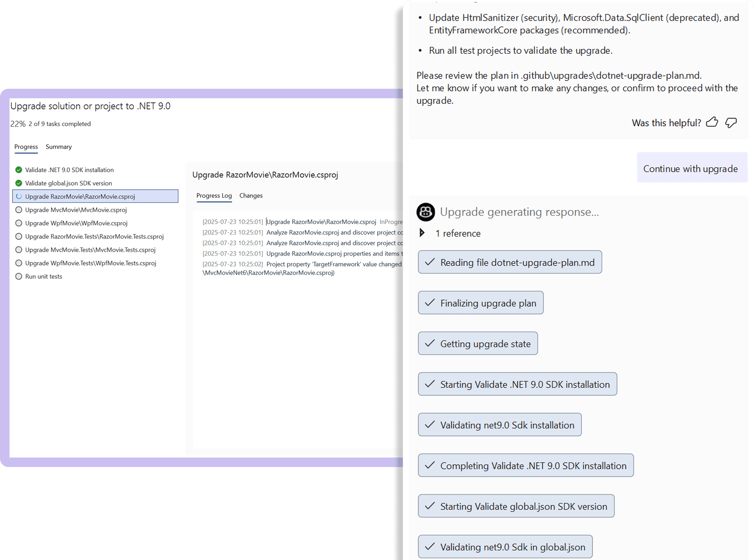Viewport: 754px width, 560px height.
Task: Select the Upgrade WpfMovie\WpfMovie.csproj radio button
Action: coord(19,223)
